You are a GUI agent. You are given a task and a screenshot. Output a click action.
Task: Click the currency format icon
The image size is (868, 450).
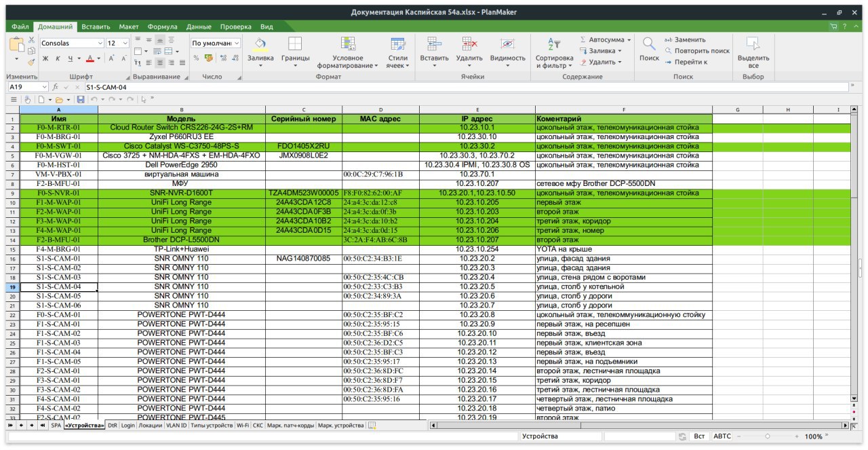click(x=208, y=58)
